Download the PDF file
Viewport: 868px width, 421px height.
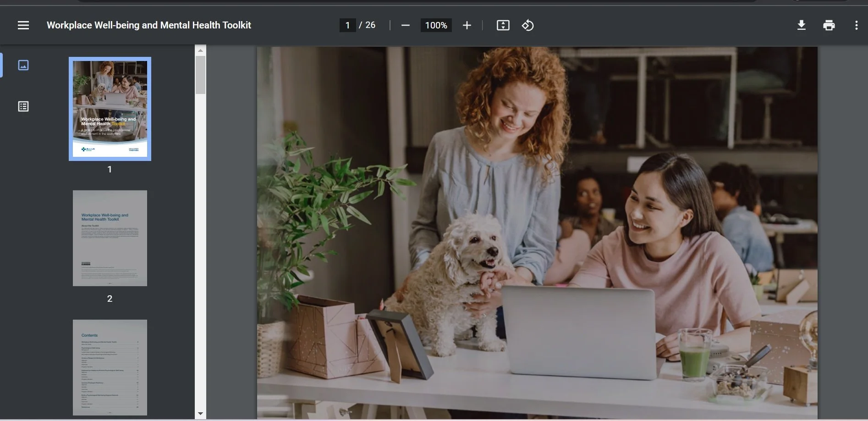click(801, 25)
